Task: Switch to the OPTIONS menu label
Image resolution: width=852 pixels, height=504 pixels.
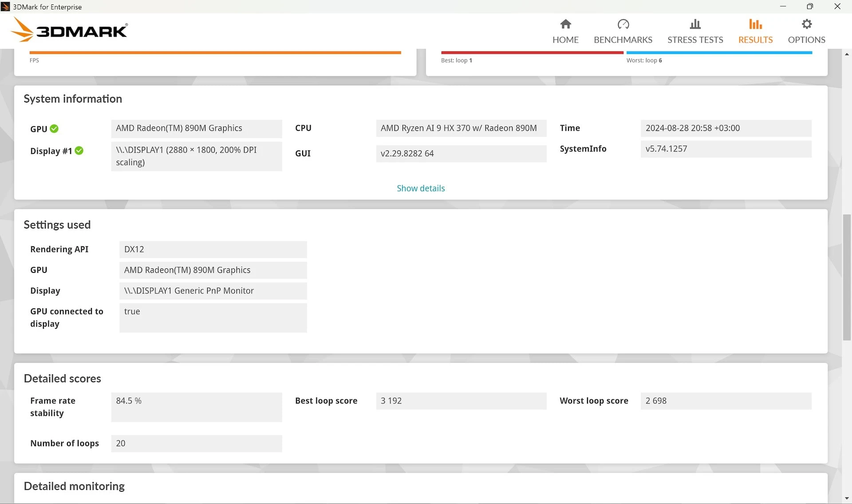Action: coord(807,39)
